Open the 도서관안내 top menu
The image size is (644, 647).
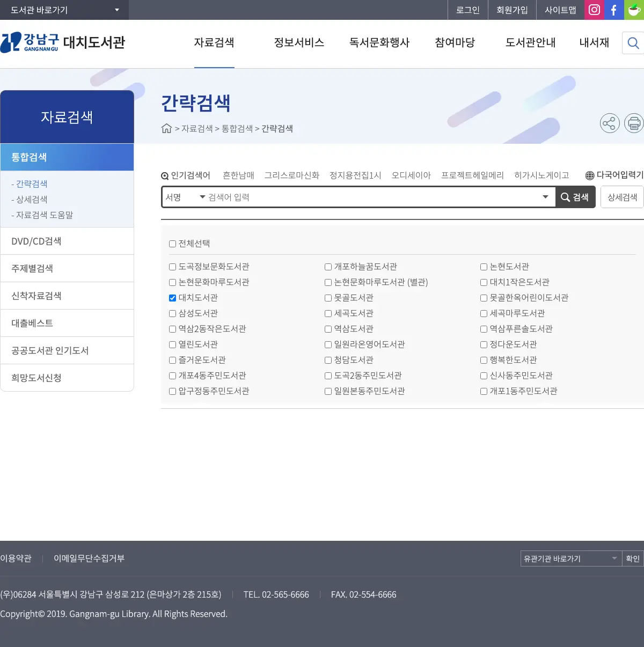(x=531, y=42)
